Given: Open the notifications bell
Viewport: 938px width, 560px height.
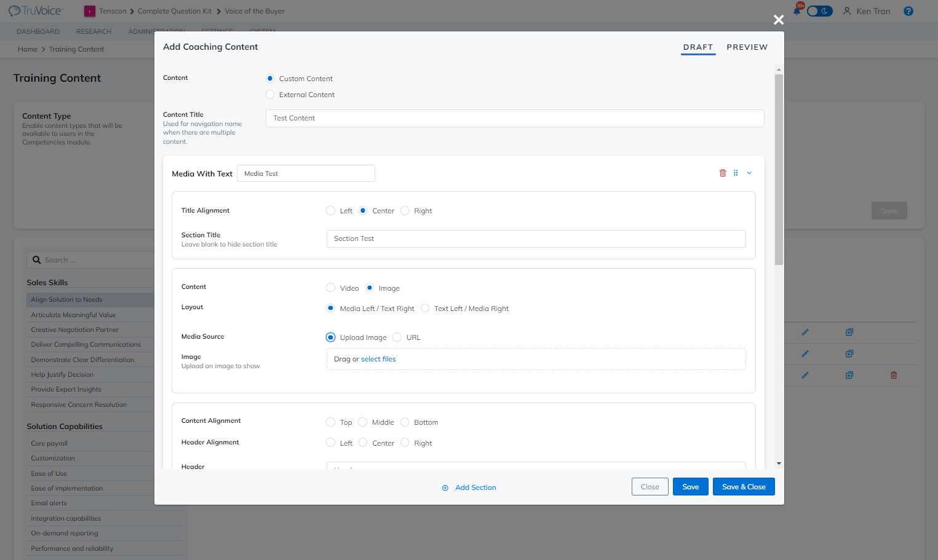Looking at the screenshot, I should pos(797,11).
